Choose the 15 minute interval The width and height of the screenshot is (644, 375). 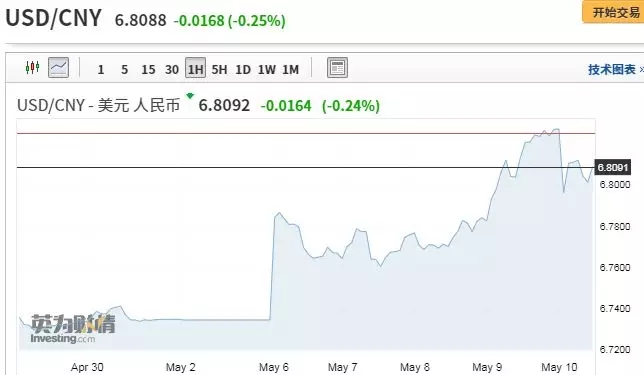(x=148, y=69)
